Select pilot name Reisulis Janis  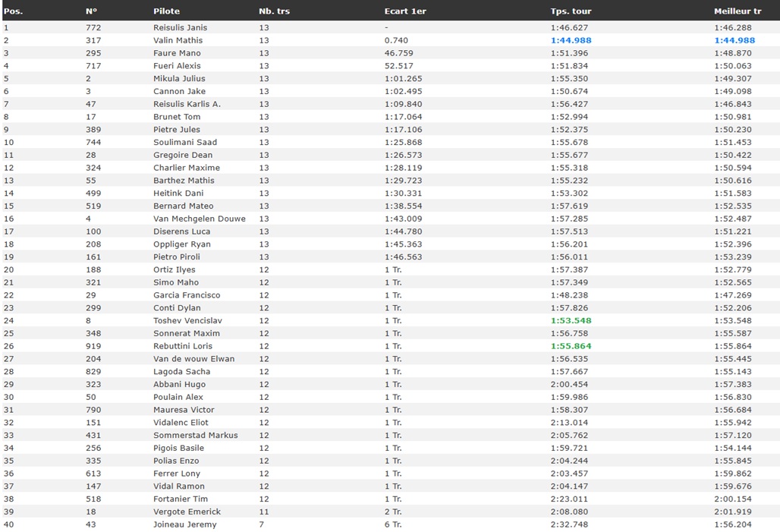[x=180, y=27]
